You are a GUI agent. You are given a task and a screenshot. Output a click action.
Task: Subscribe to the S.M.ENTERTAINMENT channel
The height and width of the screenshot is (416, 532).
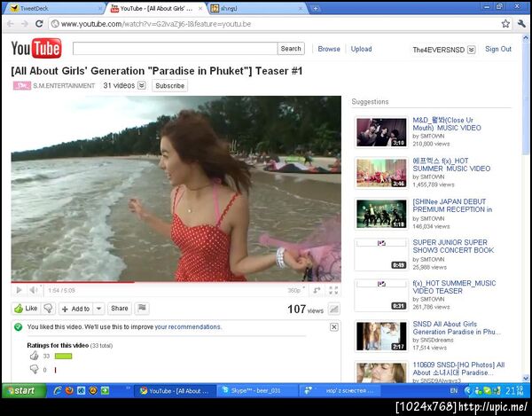coord(169,85)
